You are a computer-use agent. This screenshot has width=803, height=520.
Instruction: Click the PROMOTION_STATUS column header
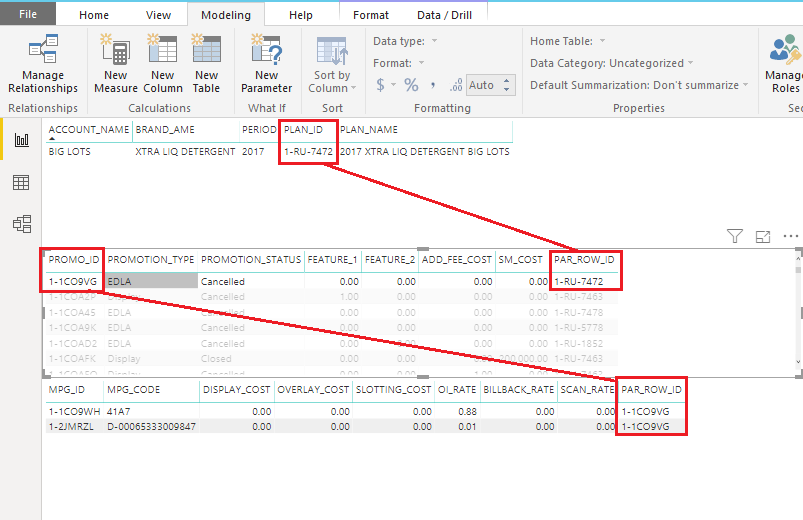[251, 260]
